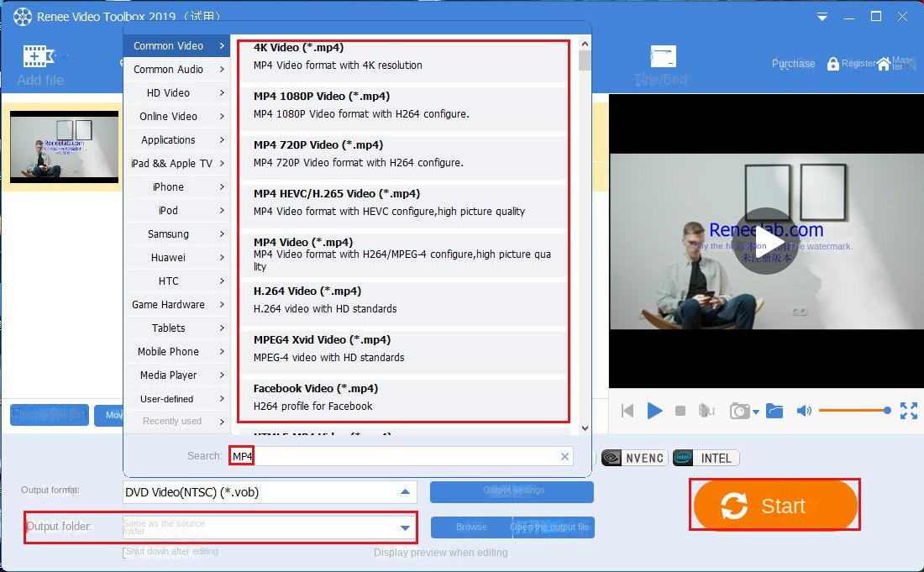Viewport: 924px width, 572px height.
Task: Click the Register lock icon
Action: click(832, 64)
